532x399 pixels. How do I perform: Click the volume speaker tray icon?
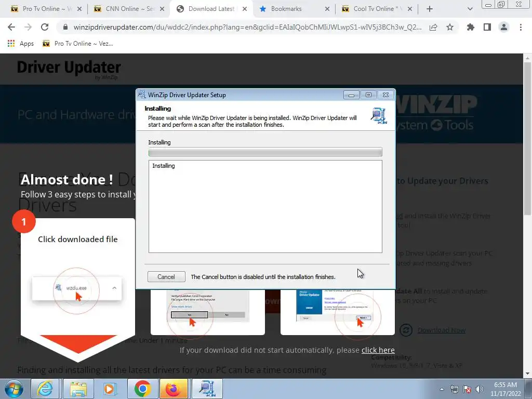480,389
